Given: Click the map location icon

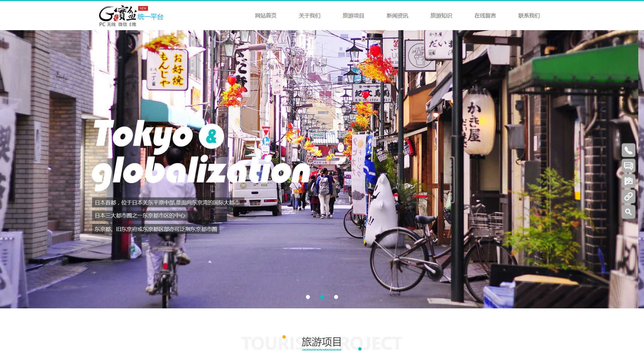Looking at the screenshot, I should pos(628,181).
